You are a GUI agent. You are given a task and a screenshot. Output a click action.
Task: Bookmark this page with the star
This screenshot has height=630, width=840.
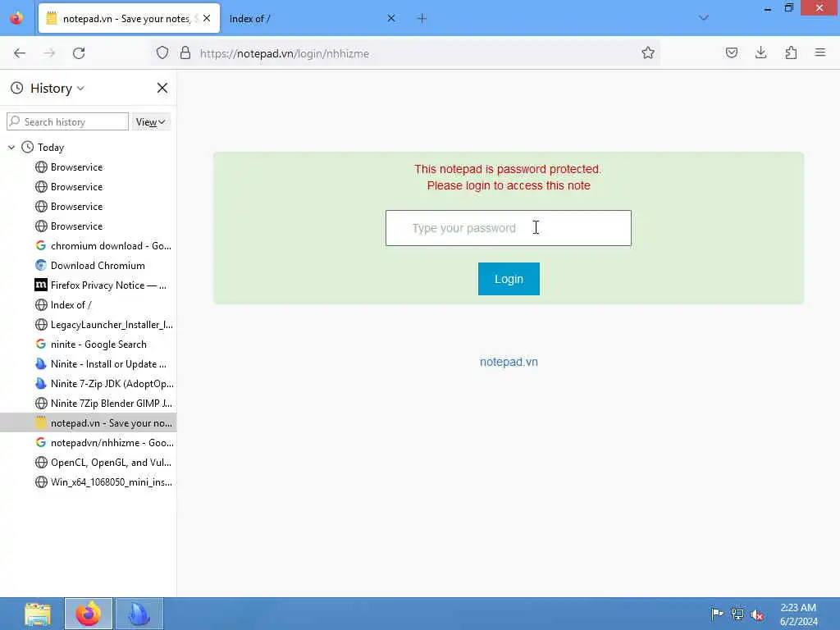(648, 53)
